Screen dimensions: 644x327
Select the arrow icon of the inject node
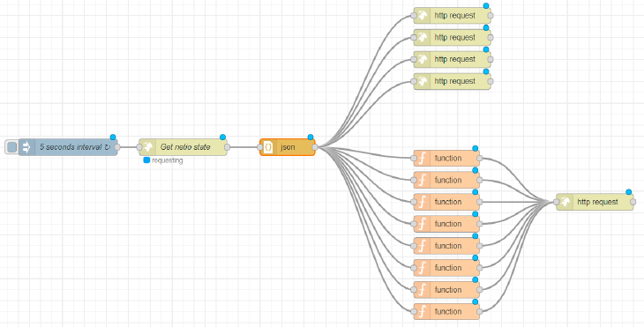tap(26, 147)
